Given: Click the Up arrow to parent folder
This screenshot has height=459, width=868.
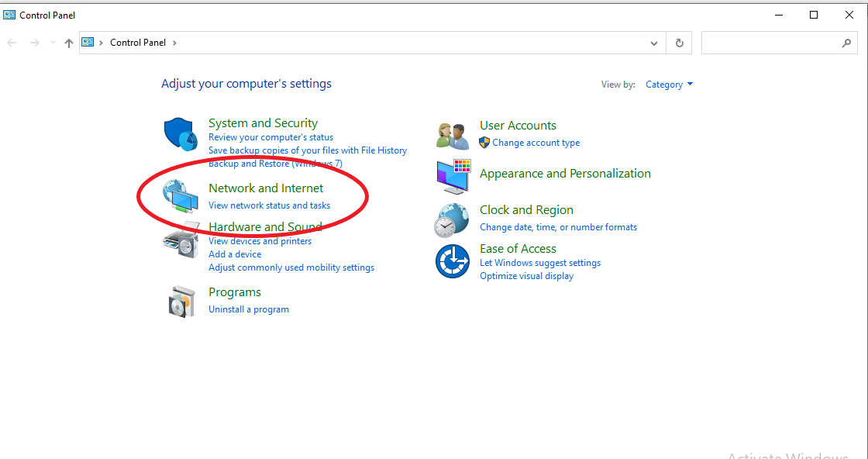Looking at the screenshot, I should (x=69, y=43).
